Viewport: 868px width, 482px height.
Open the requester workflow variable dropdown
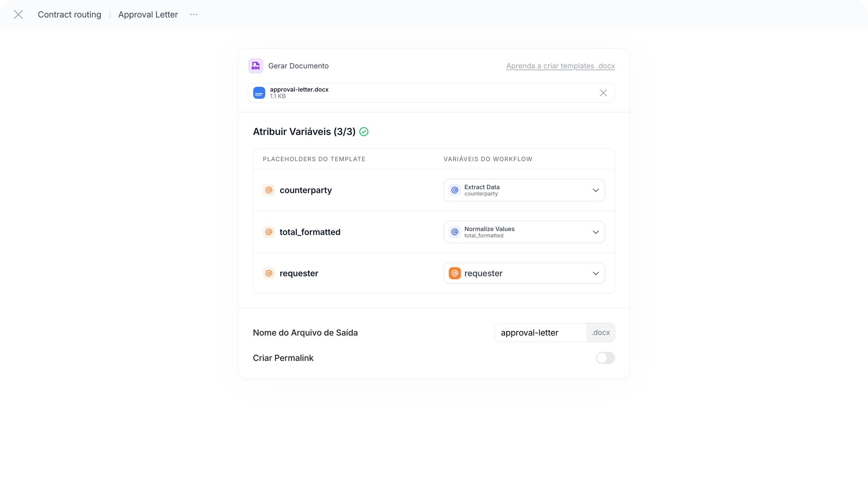coord(524,273)
